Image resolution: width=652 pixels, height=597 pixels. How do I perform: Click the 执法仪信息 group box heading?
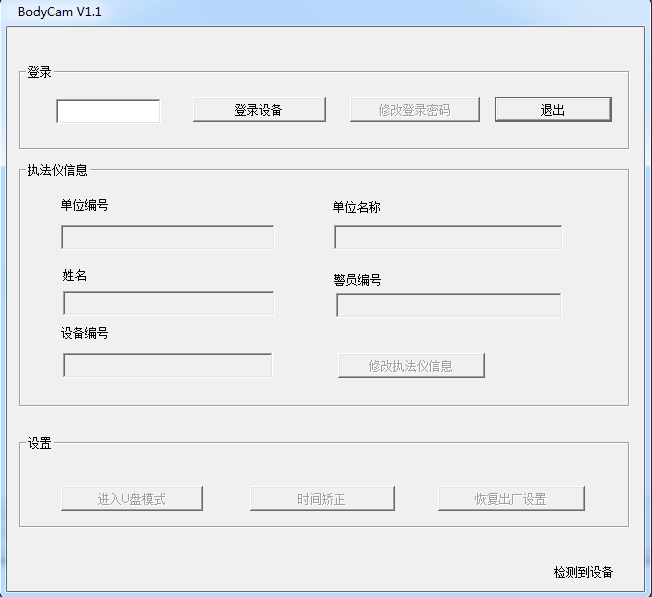57,170
